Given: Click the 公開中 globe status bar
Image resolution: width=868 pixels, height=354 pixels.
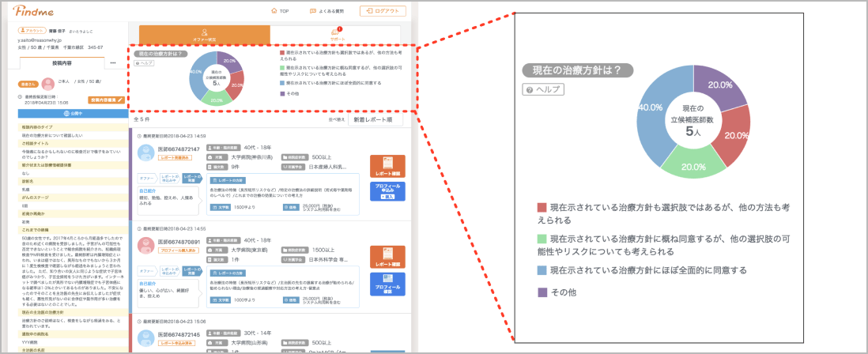Looking at the screenshot, I should coord(71,114).
